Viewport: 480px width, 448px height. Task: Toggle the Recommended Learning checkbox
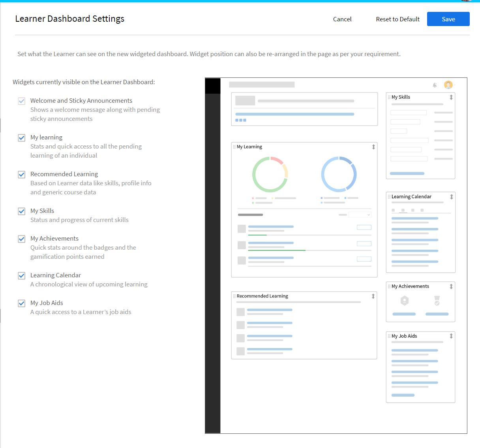(22, 175)
